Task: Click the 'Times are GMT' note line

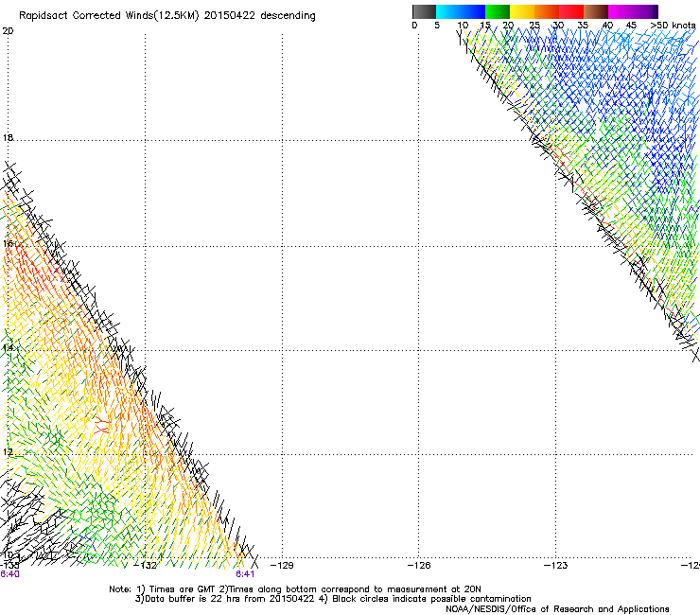Action: 295,589
